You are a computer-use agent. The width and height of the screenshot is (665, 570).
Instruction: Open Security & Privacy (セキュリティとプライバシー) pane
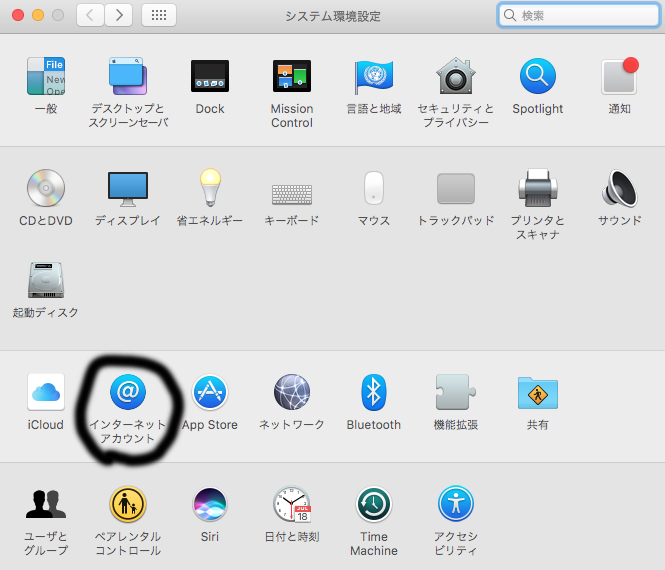pyautogui.click(x=456, y=77)
